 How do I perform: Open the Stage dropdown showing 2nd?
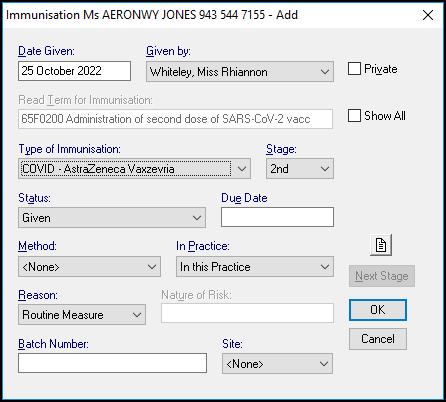pyautogui.click(x=300, y=169)
